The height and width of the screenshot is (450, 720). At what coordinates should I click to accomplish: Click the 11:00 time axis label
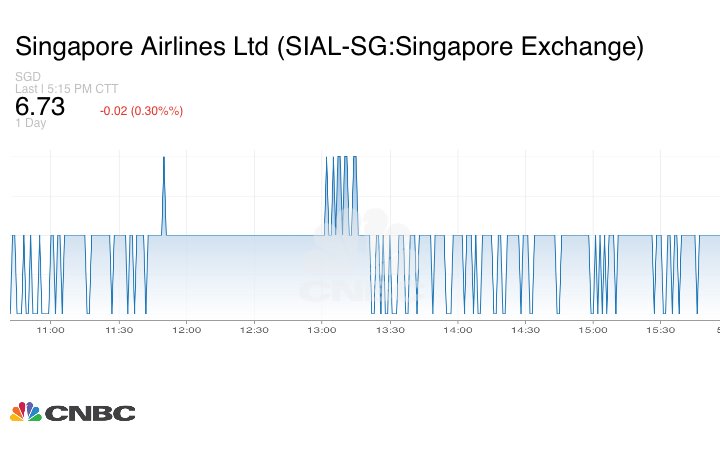tap(51, 330)
